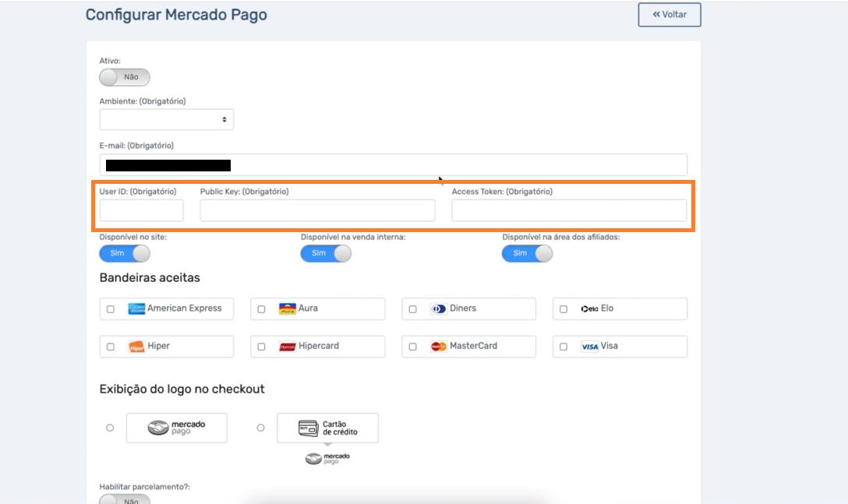The width and height of the screenshot is (848, 504).
Task: Click the MasterCard logo icon
Action: [439, 347]
